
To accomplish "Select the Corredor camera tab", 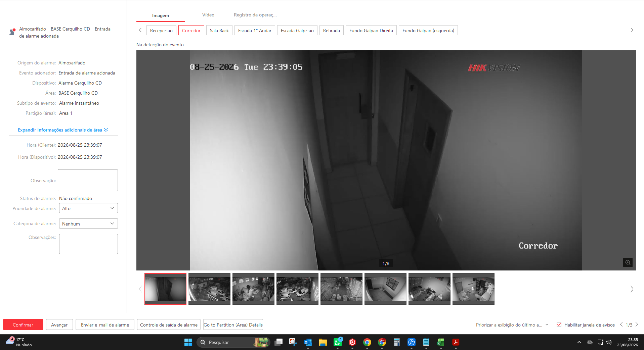I will (191, 31).
